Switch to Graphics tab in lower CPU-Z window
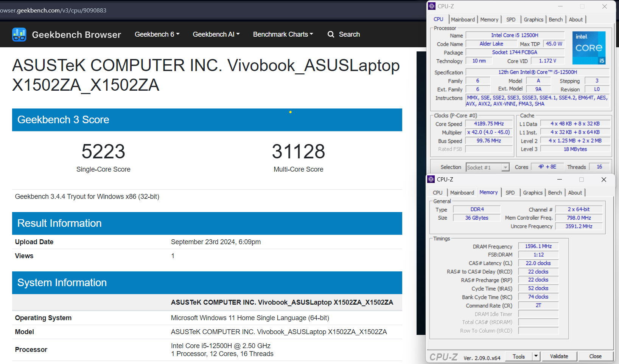The width and height of the screenshot is (619, 364). (x=533, y=193)
